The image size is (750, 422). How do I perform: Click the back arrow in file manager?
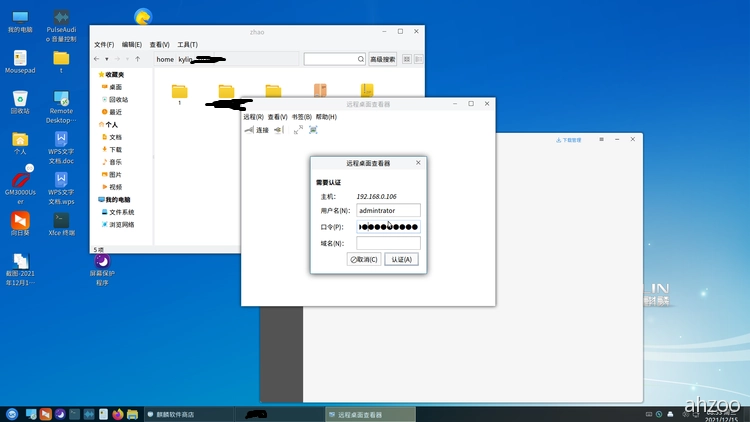point(97,59)
